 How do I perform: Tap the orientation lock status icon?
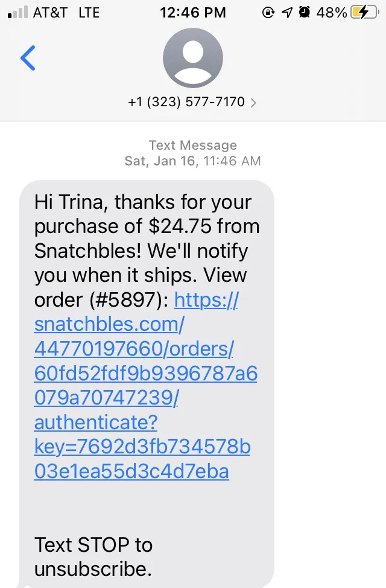[x=268, y=13]
